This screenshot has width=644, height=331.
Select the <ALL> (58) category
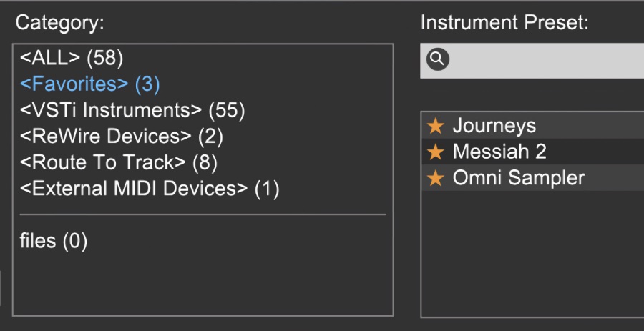tap(72, 58)
